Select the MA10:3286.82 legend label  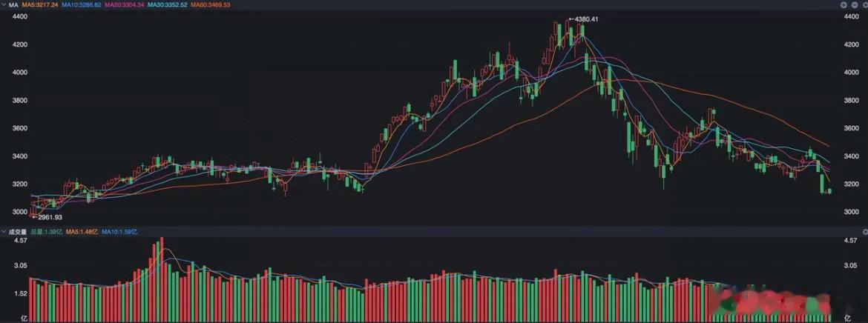coord(82,4)
